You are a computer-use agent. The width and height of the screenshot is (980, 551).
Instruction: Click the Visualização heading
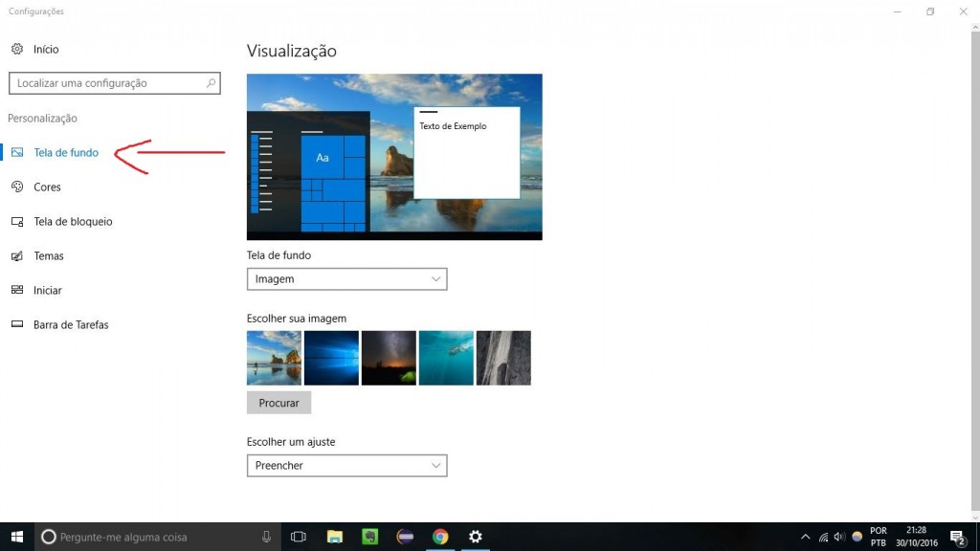[x=291, y=51]
